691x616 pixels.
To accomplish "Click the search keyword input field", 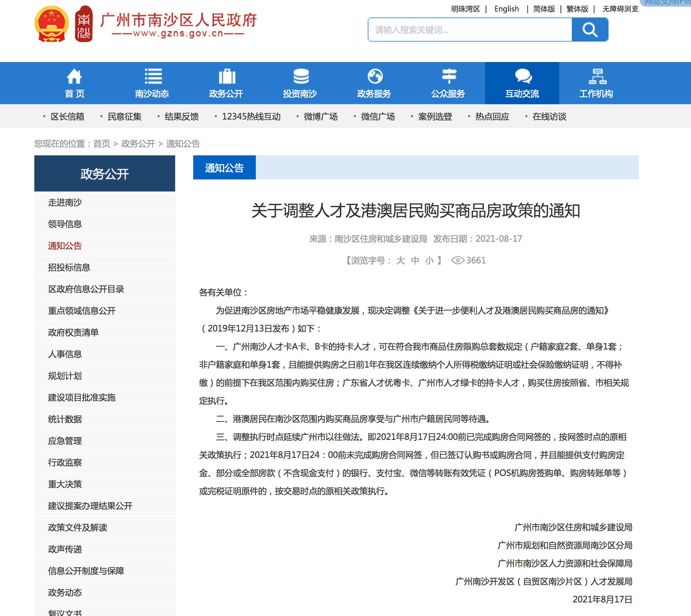I will [470, 30].
